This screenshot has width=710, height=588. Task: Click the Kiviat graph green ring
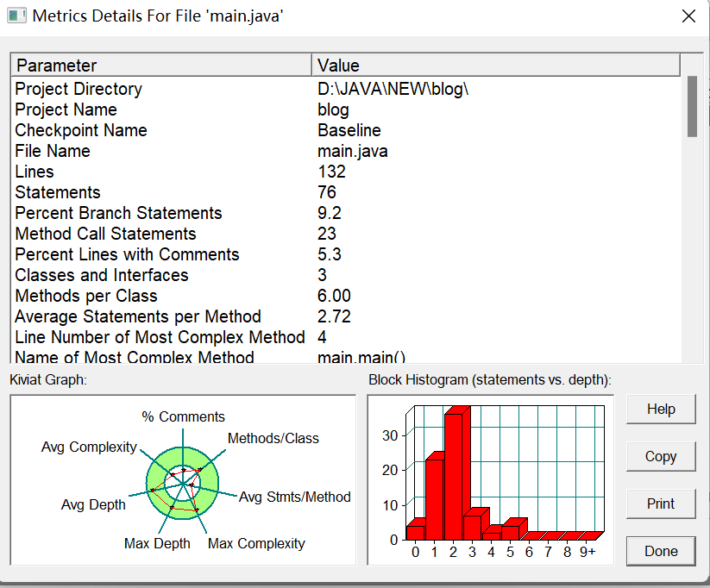point(183,456)
